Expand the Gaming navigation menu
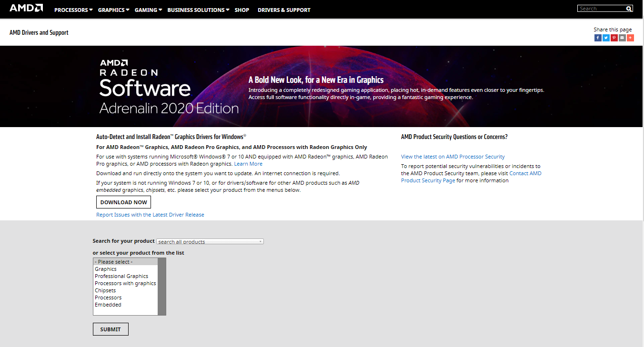644x347 pixels. coord(148,10)
